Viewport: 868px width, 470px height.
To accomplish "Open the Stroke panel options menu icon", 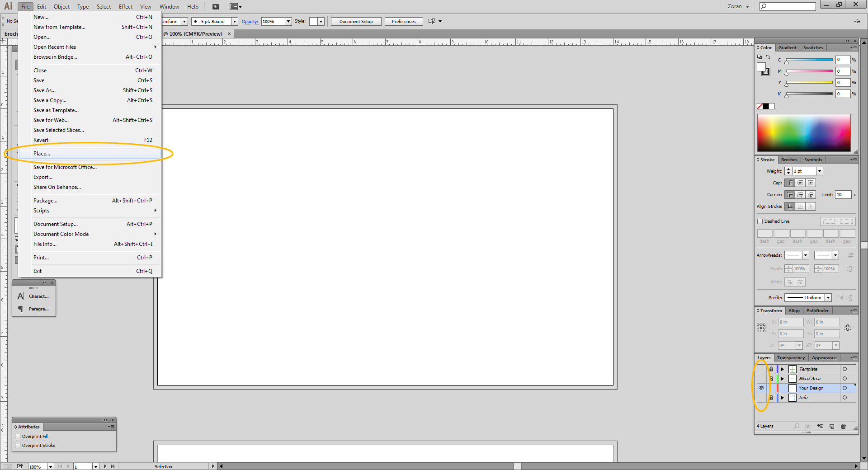I will click(854, 160).
